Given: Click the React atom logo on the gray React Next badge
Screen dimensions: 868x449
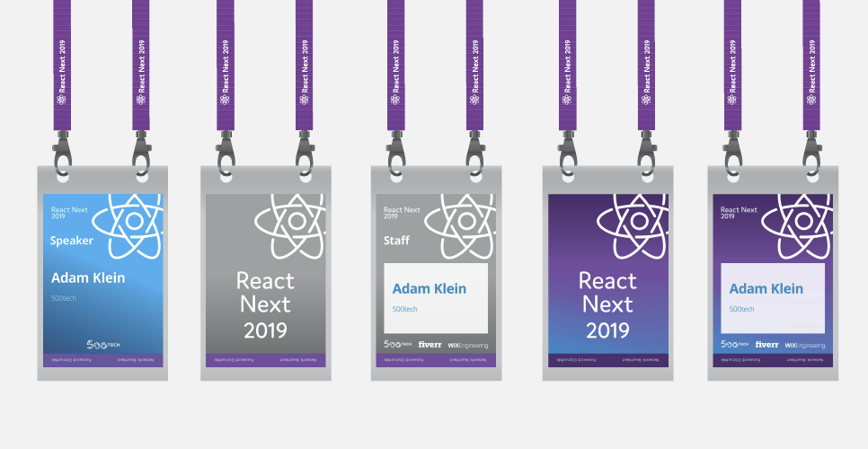Looking at the screenshot, I should [x=290, y=226].
